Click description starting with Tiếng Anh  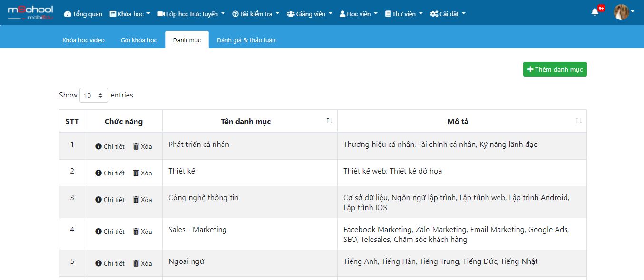click(x=440, y=261)
